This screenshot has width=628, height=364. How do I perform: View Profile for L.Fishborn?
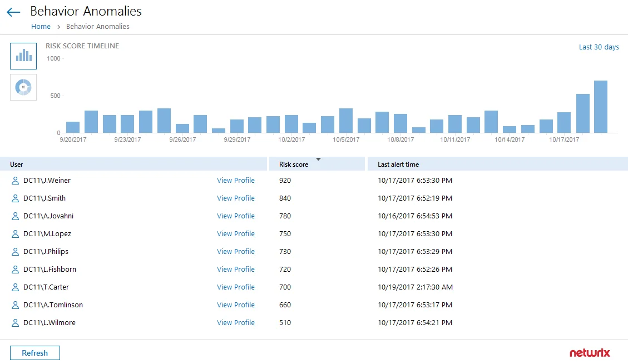tap(236, 269)
